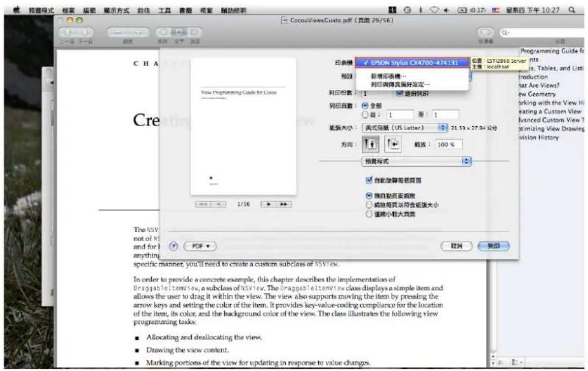Select landscape orientation icon
The width and height of the screenshot is (588, 371).
[x=393, y=144]
